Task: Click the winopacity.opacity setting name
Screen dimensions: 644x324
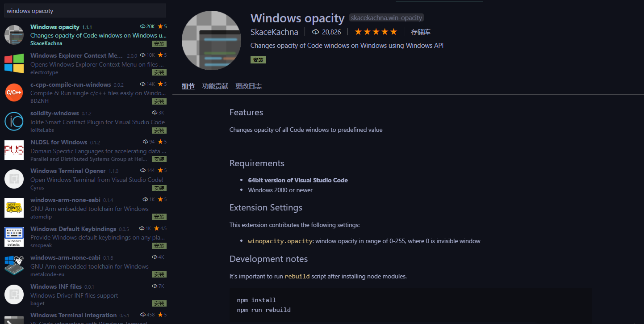Action: tap(280, 241)
